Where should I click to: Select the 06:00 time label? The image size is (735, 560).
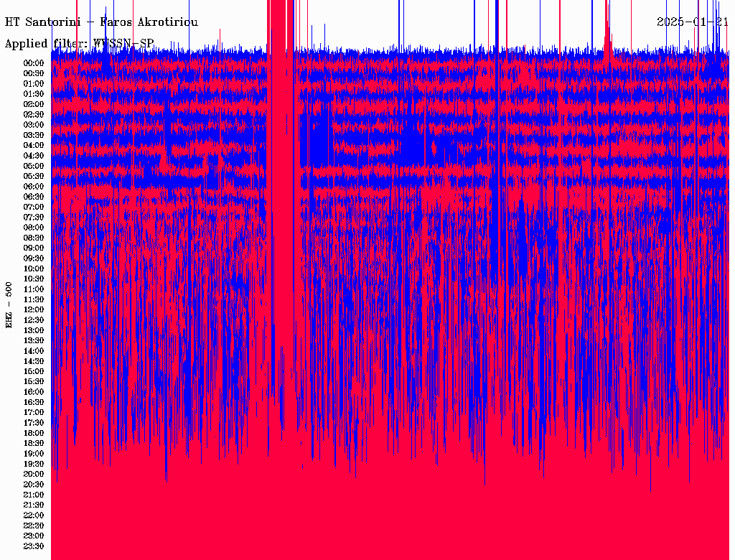(x=34, y=186)
